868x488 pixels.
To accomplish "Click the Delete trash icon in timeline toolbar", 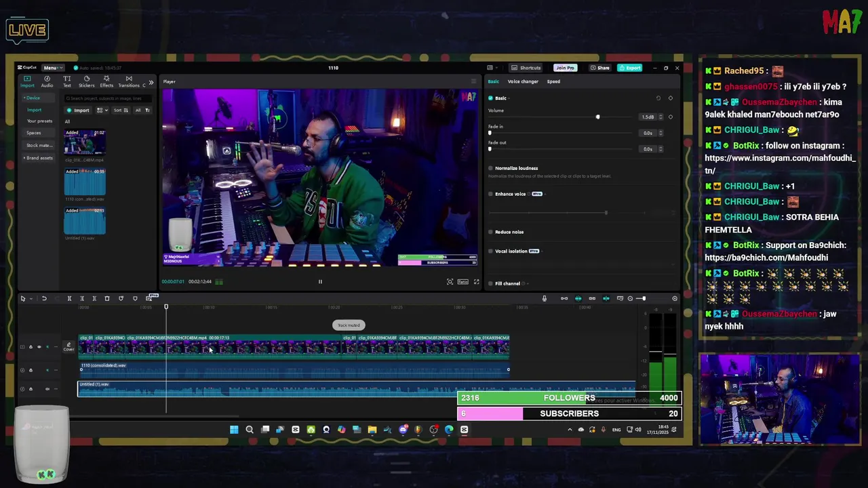I will (107, 298).
